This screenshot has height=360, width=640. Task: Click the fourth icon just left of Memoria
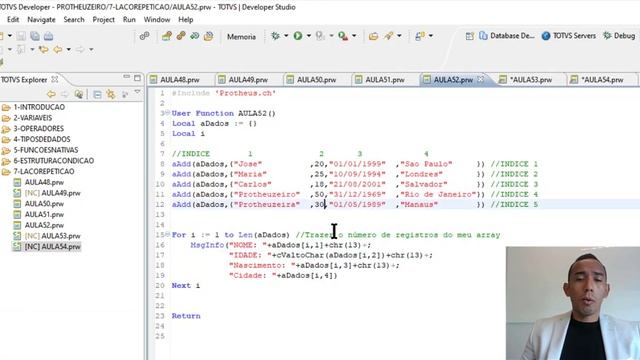coord(209,36)
